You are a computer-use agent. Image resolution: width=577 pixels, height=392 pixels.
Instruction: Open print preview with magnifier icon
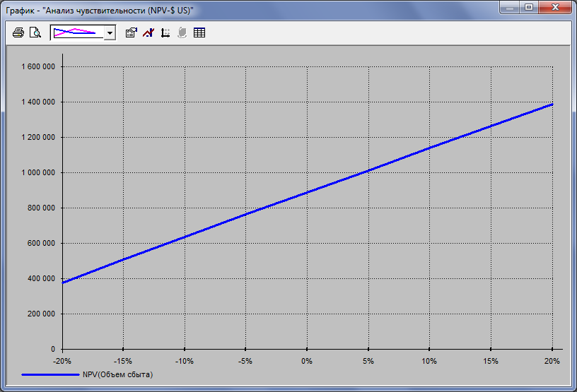[x=35, y=32]
